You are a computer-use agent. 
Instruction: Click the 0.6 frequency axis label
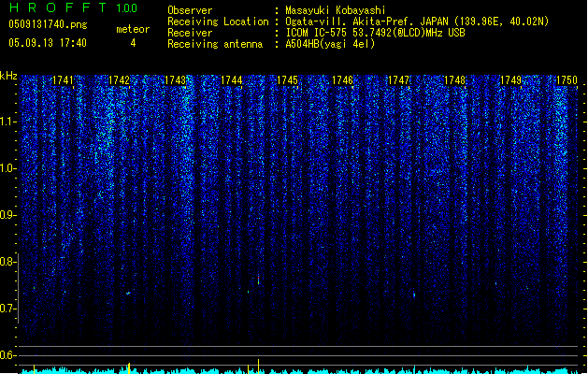click(7, 355)
